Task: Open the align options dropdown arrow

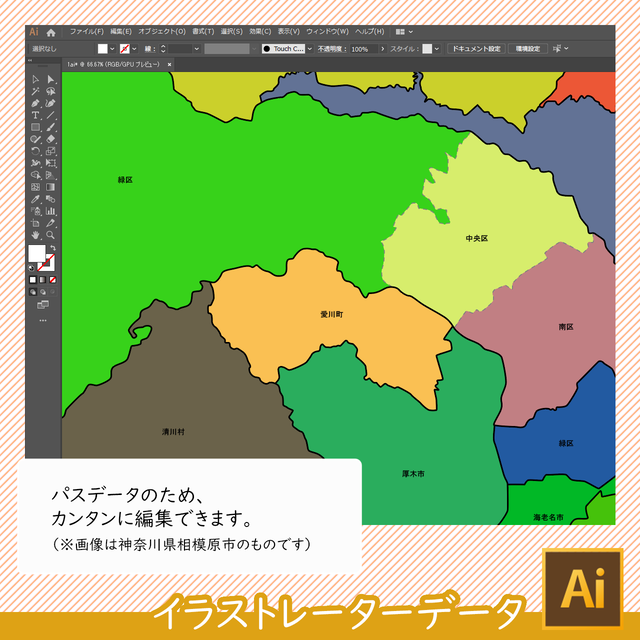Action: (x=567, y=49)
